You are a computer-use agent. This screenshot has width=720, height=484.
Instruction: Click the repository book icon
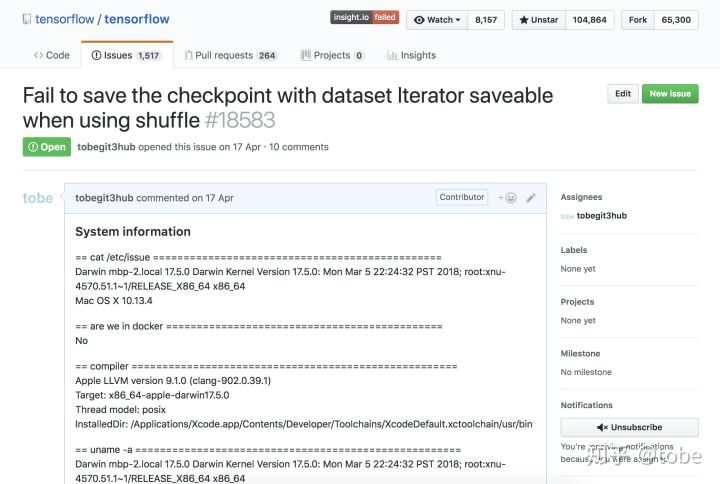pyautogui.click(x=27, y=19)
